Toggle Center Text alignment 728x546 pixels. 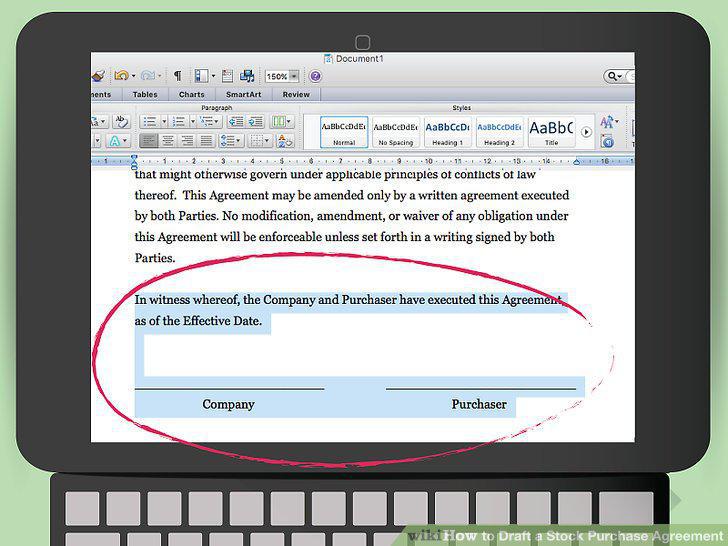(168, 141)
